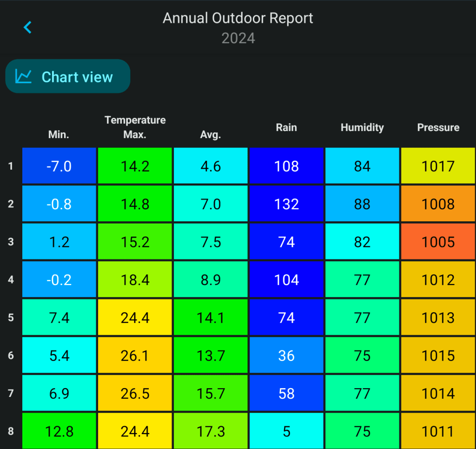476x449 pixels.
Task: Click the yellow 1017 pressure cell
Action: (438, 166)
